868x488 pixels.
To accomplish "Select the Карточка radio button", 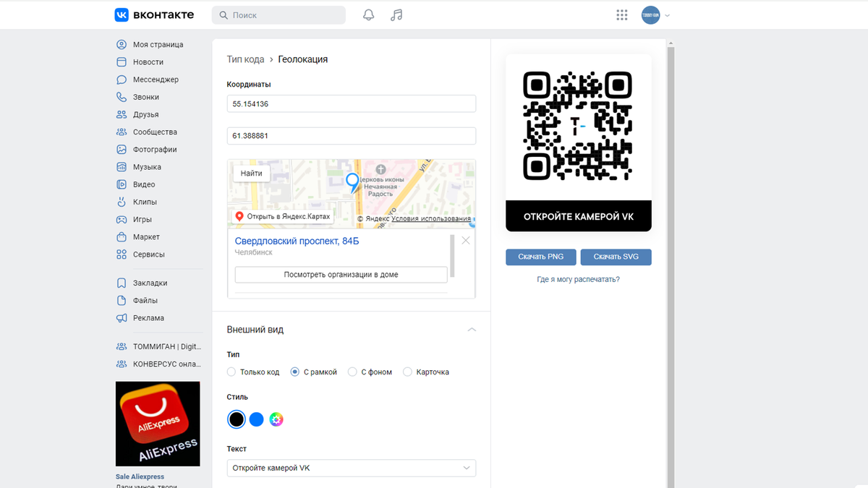I will pyautogui.click(x=407, y=372).
